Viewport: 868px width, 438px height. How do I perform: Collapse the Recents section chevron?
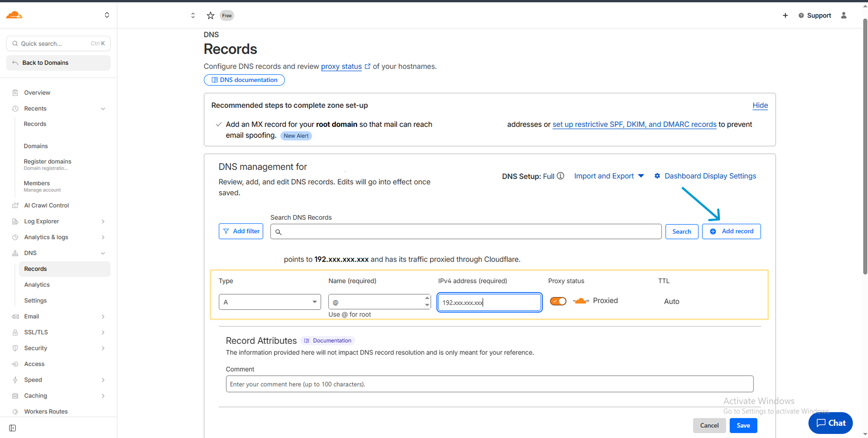tap(103, 109)
